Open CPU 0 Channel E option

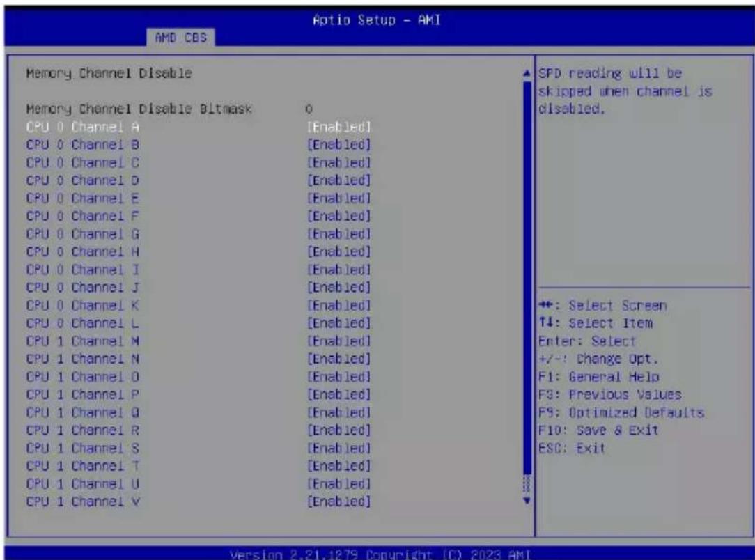pos(199,199)
